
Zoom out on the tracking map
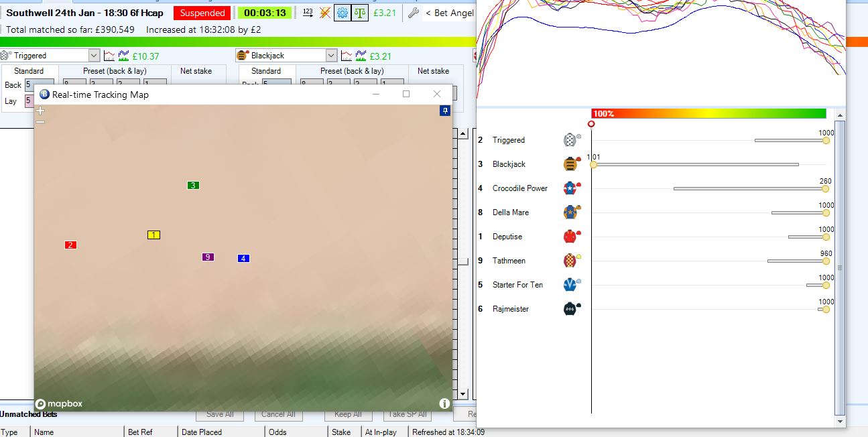click(40, 122)
